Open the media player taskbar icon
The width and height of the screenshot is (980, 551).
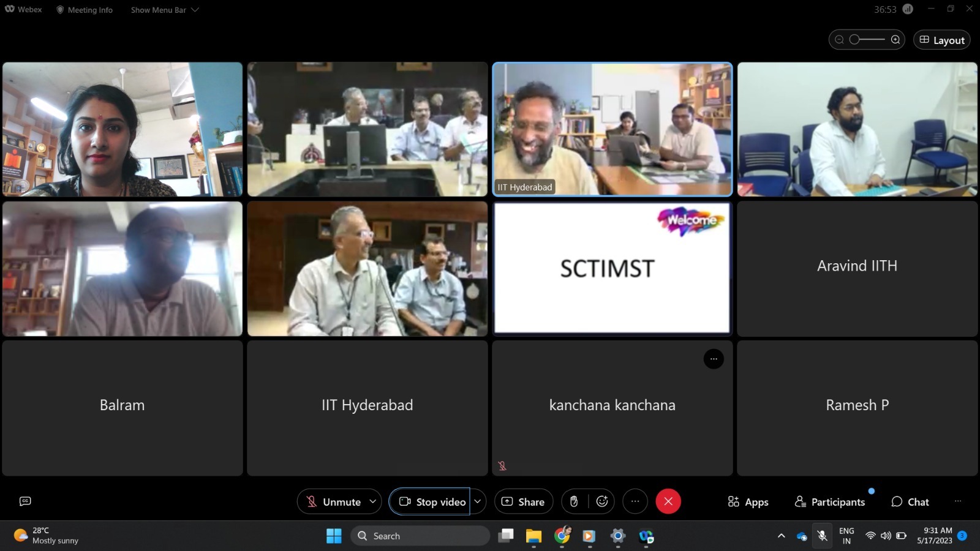(589, 536)
